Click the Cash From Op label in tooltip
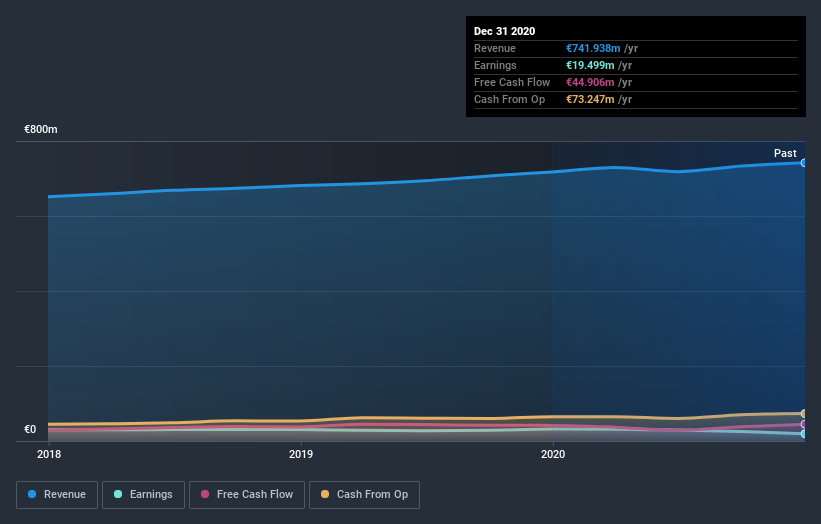 pos(509,99)
